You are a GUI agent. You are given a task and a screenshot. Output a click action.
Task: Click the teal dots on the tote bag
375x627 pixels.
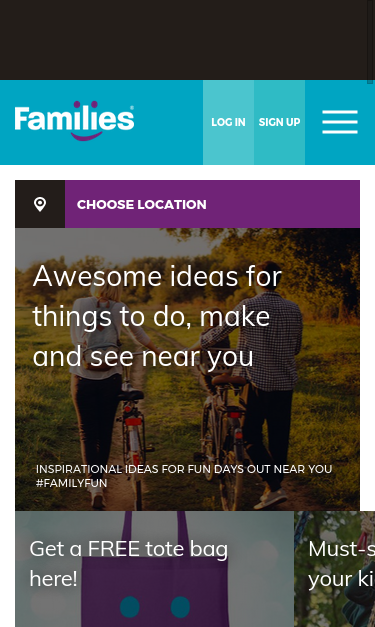pos(155,607)
